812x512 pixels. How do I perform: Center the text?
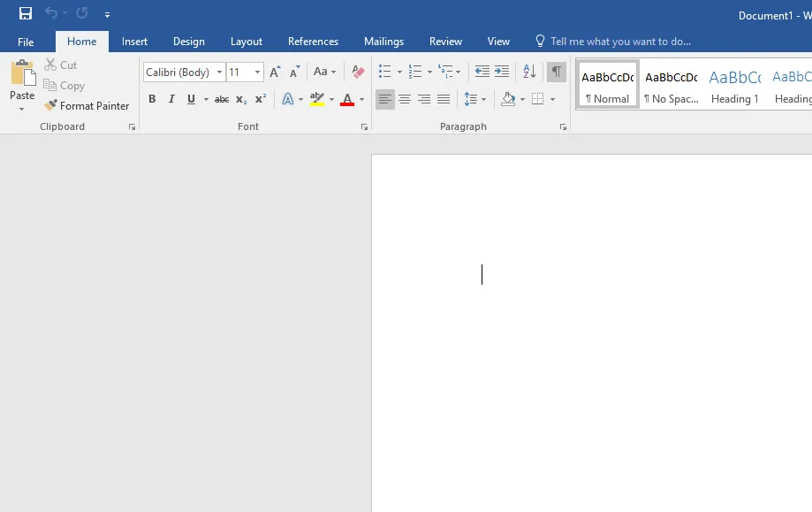tap(405, 99)
